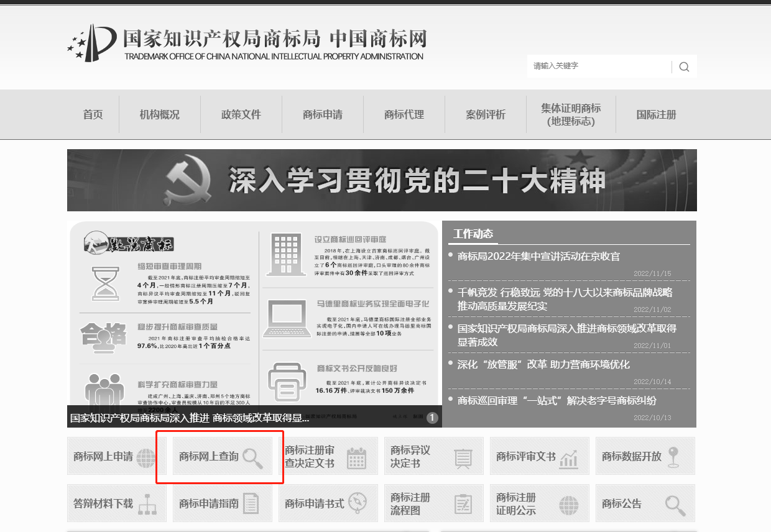The height and width of the screenshot is (532, 771).
Task: Click compass icon on 商标申请书式
Action: point(358,502)
